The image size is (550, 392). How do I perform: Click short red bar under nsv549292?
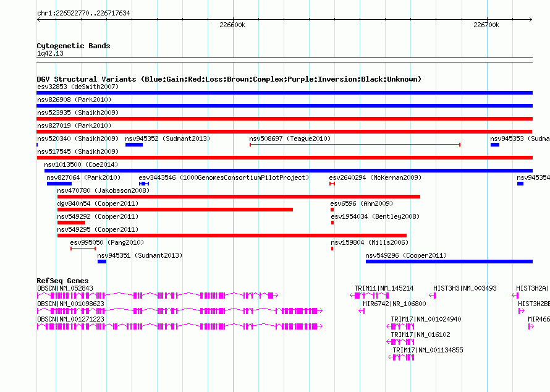(71, 223)
